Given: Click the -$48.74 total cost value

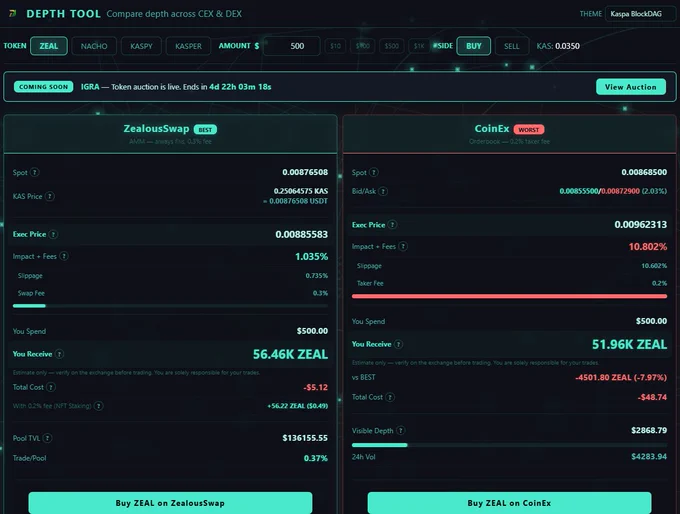Looking at the screenshot, I should [x=652, y=397].
